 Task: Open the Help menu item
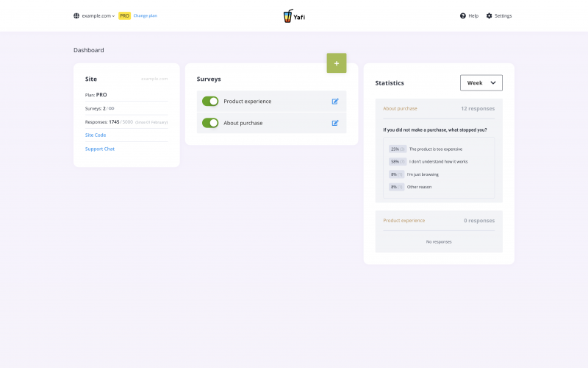[x=473, y=15]
